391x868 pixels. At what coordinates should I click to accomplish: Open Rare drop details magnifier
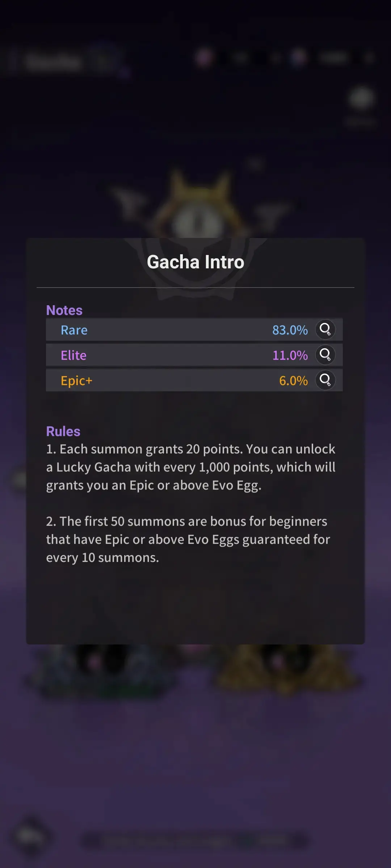click(325, 329)
